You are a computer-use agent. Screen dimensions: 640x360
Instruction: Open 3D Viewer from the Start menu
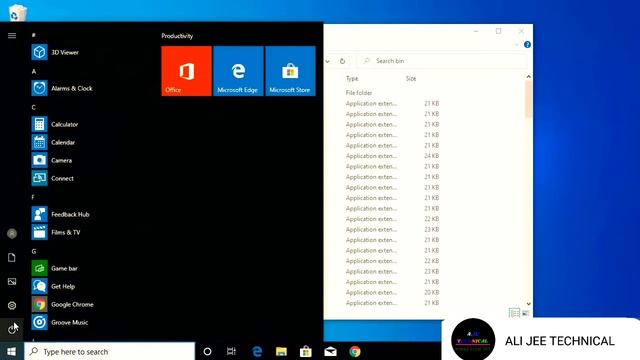tap(55, 52)
